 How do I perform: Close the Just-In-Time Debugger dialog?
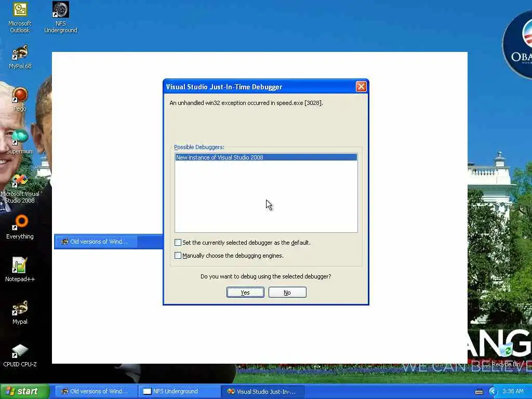[x=361, y=87]
